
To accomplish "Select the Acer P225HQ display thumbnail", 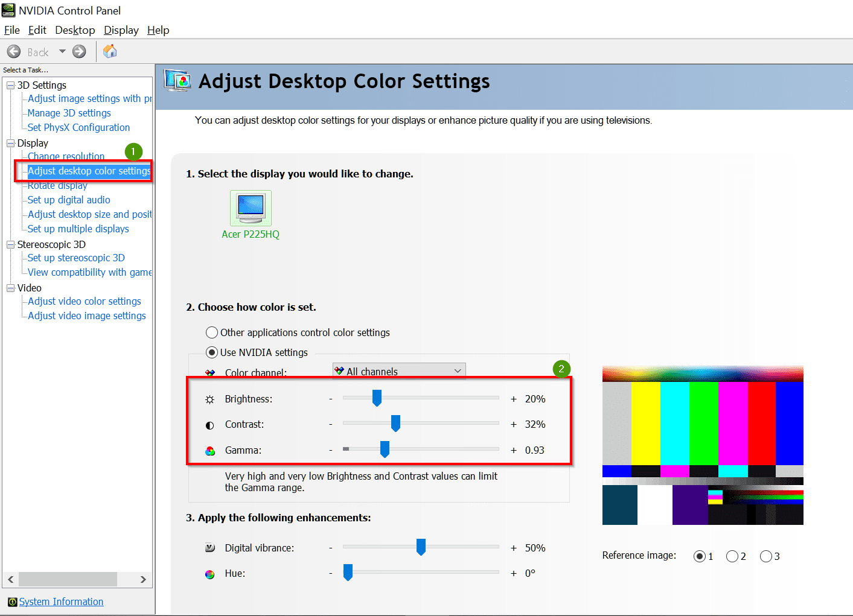I will (250, 208).
